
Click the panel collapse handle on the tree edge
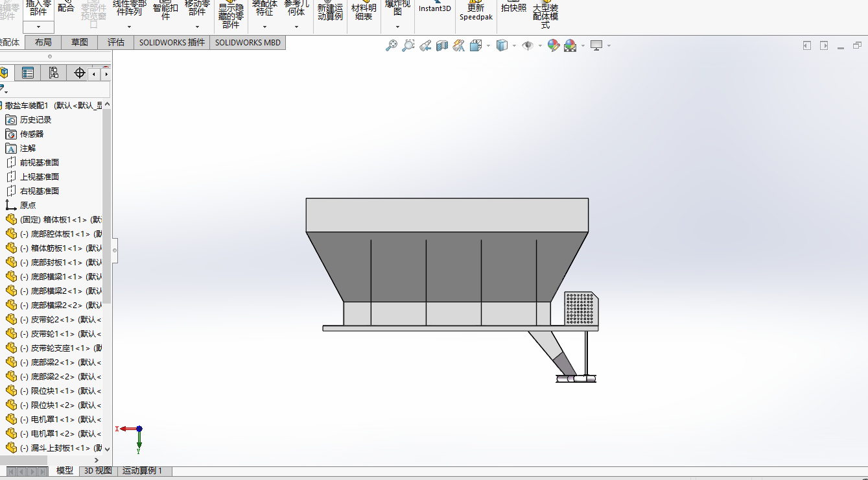pos(115,250)
